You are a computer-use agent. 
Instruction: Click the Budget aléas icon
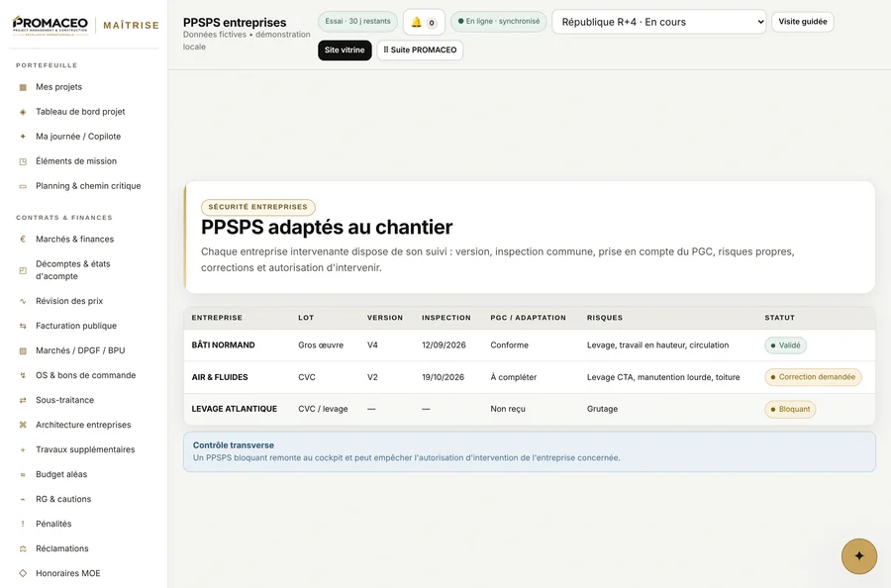23,474
